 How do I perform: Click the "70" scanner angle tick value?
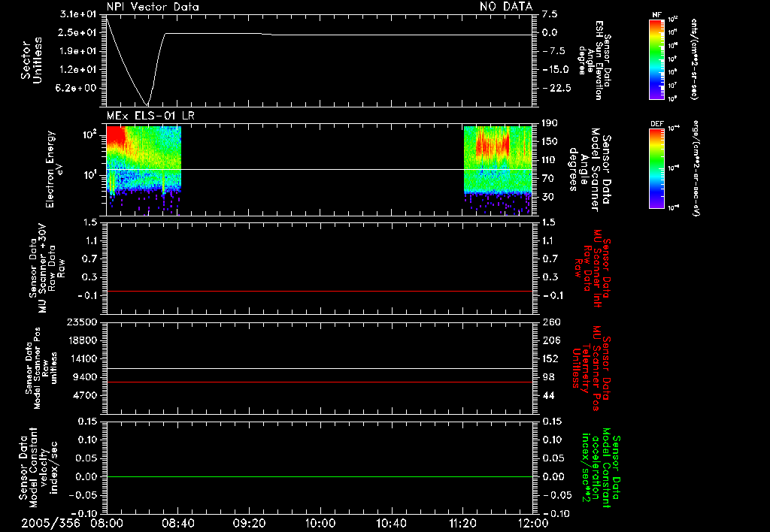click(548, 179)
